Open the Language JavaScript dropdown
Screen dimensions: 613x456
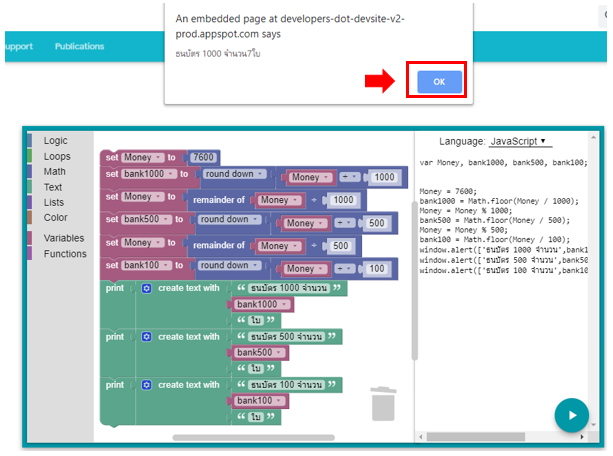[x=520, y=141]
